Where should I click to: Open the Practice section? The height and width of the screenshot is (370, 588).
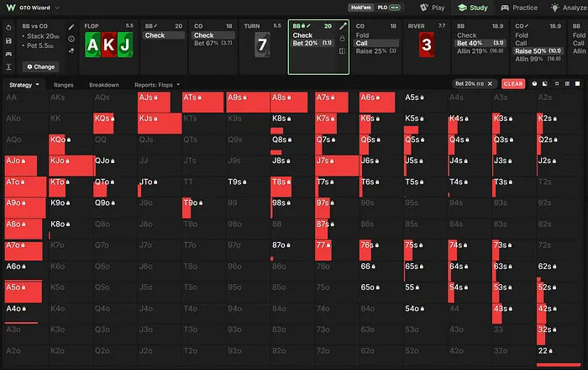(x=519, y=8)
